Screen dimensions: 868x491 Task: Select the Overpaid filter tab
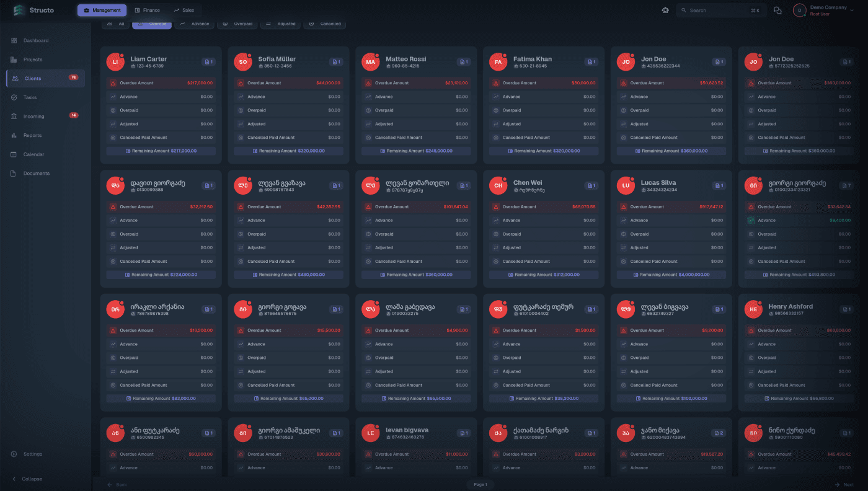pos(237,24)
